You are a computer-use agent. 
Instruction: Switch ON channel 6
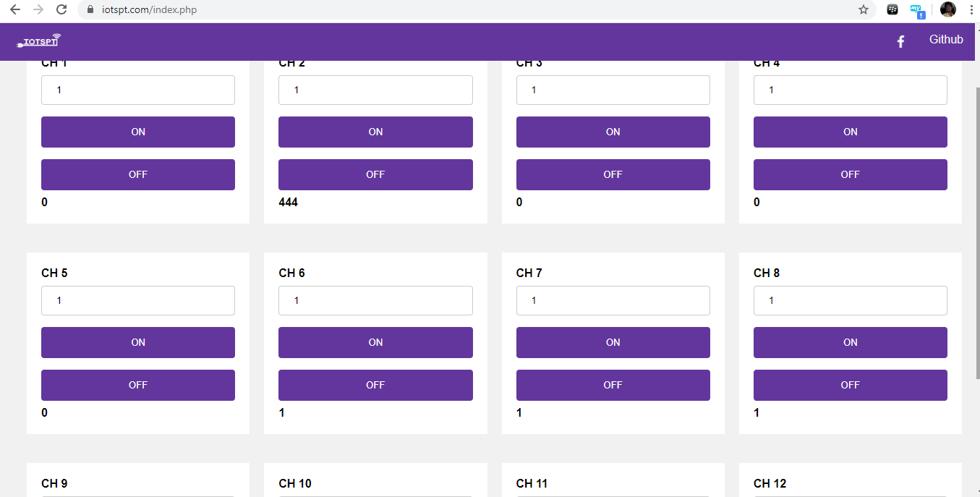[x=375, y=342]
